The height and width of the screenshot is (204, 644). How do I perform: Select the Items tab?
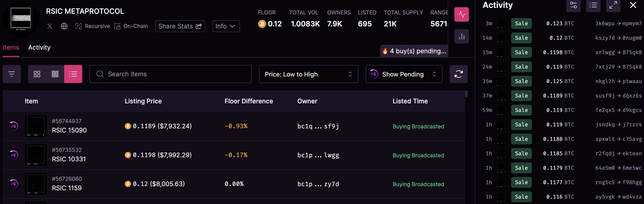coord(11,47)
